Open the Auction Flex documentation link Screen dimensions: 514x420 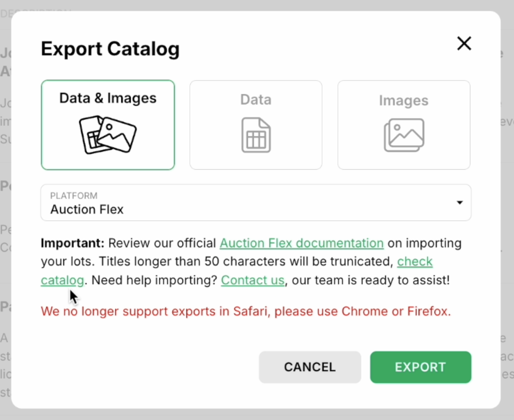click(x=301, y=243)
